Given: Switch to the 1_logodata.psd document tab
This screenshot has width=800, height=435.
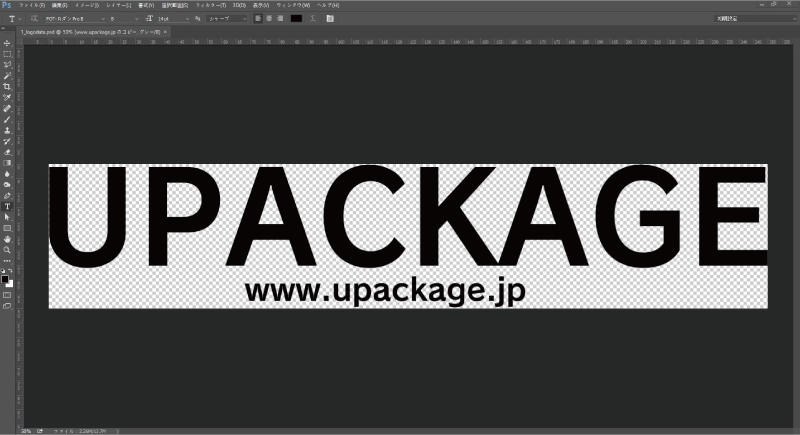Looking at the screenshot, I should [x=90, y=32].
